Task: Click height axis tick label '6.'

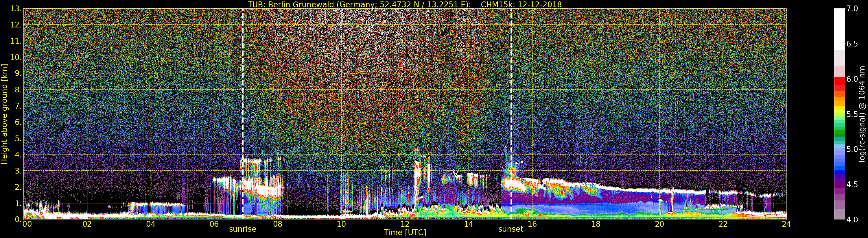Action: 18,122
